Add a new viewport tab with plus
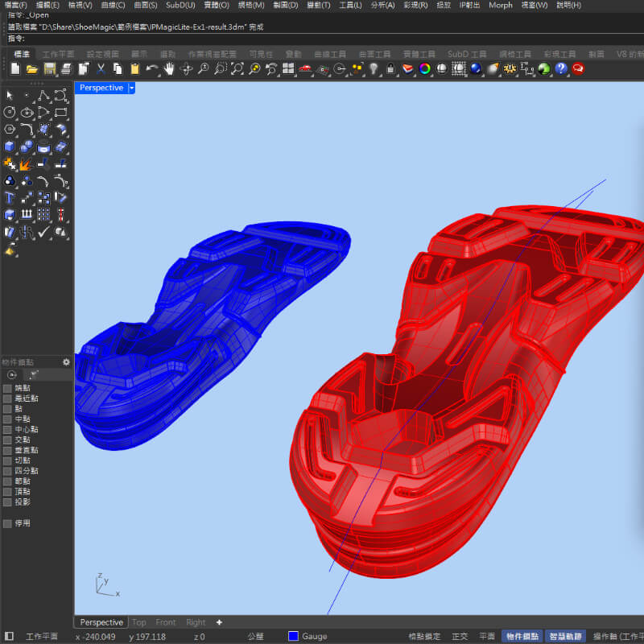The height and width of the screenshot is (644, 644). pos(219,622)
